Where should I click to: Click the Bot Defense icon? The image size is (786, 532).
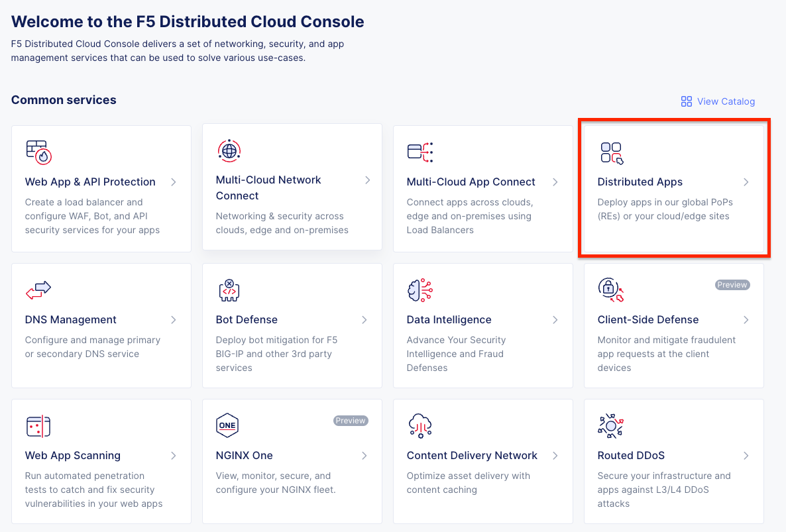(x=229, y=290)
